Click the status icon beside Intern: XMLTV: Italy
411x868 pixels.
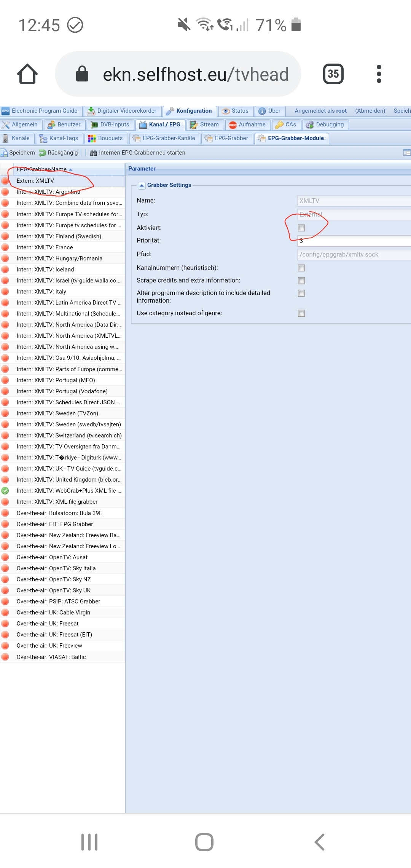(5, 292)
